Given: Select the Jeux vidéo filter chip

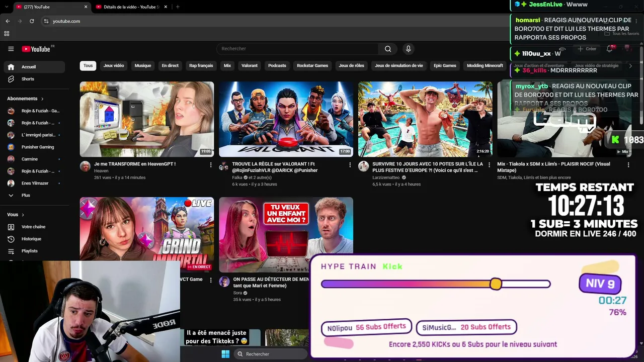Looking at the screenshot, I should [x=114, y=66].
